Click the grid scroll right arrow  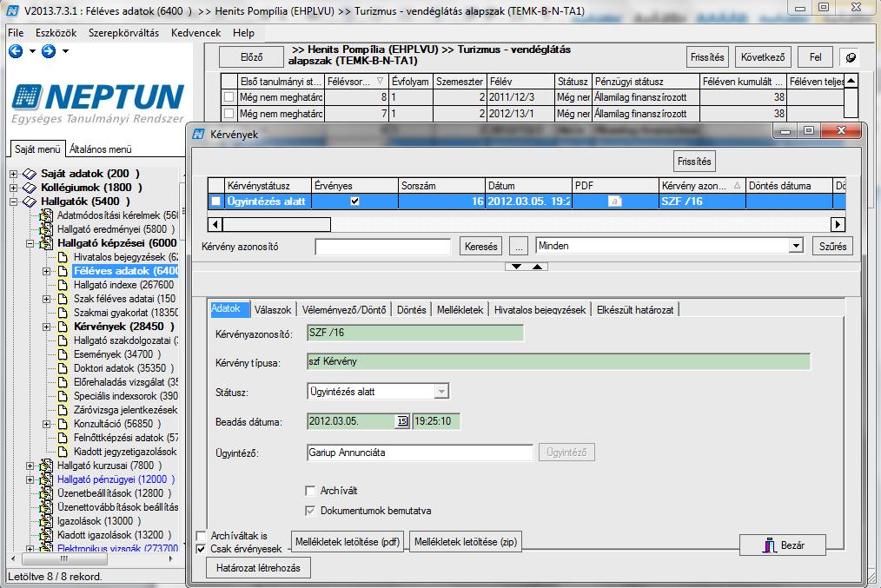(x=838, y=225)
